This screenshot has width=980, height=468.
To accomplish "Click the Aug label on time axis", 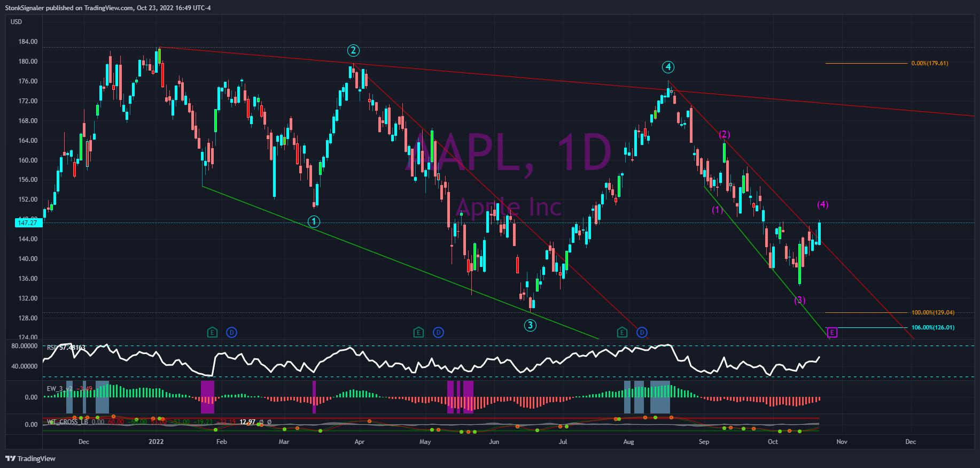I will (628, 442).
